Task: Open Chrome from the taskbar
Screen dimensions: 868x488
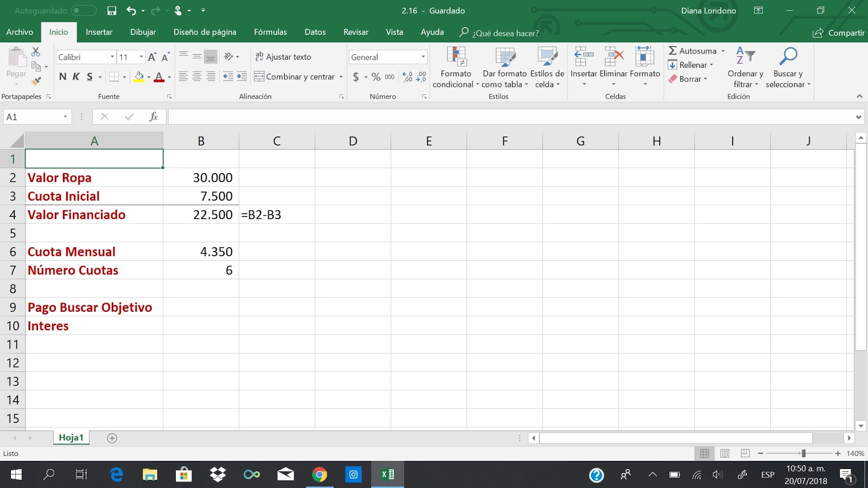Action: pos(320,475)
